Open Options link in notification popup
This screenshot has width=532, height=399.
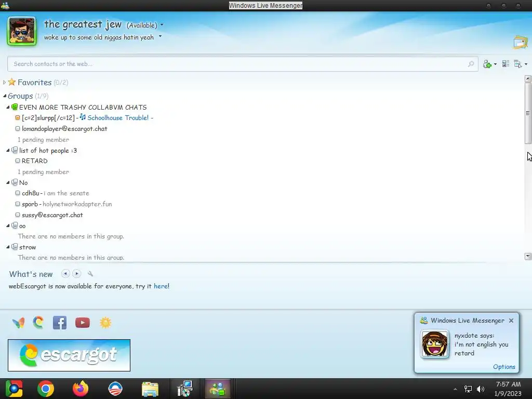[504, 367]
